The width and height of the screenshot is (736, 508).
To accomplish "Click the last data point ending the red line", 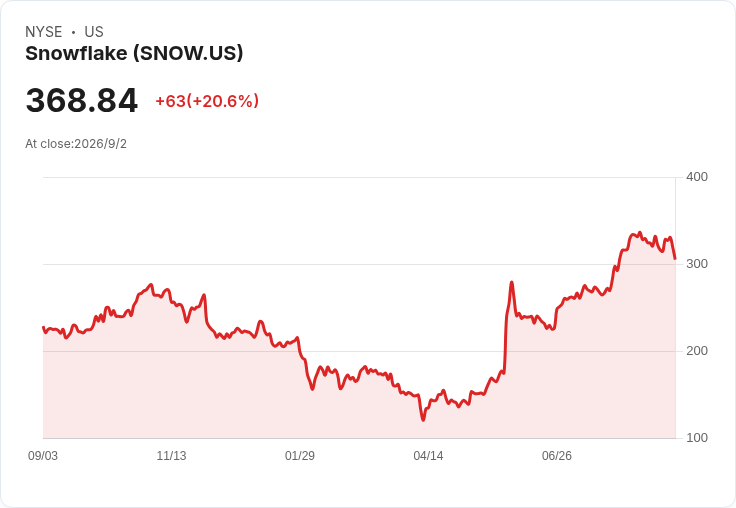I will click(x=675, y=258).
